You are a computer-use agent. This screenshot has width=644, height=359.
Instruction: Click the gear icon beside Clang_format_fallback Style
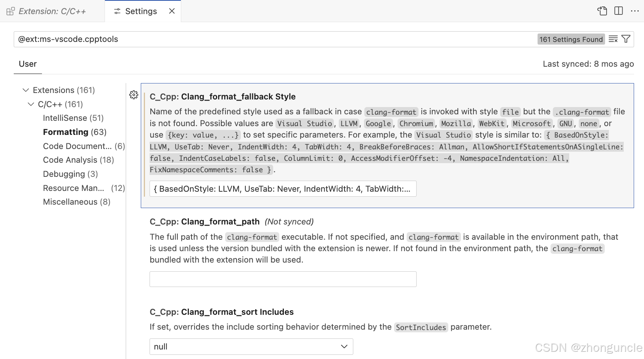click(x=134, y=95)
